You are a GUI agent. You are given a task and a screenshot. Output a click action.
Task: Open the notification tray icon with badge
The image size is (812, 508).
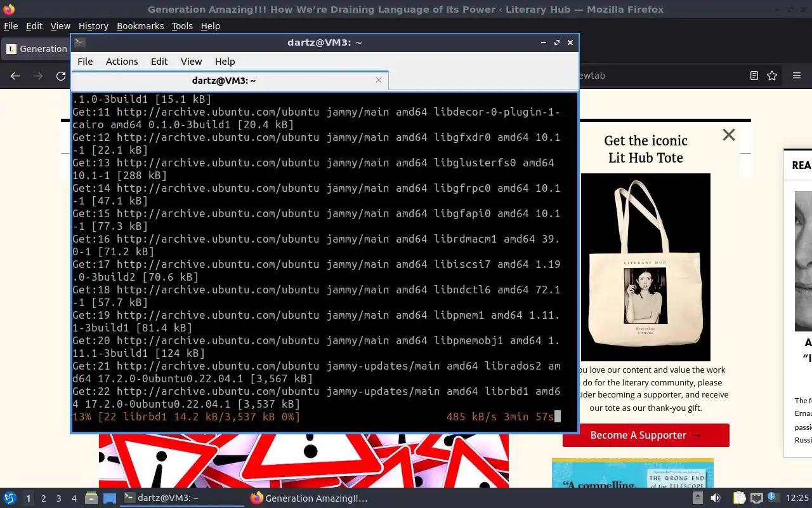pyautogui.click(x=773, y=498)
